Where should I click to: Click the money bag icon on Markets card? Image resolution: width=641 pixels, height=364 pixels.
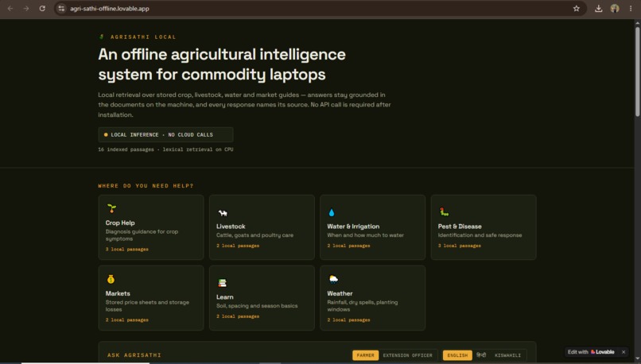pos(111,279)
